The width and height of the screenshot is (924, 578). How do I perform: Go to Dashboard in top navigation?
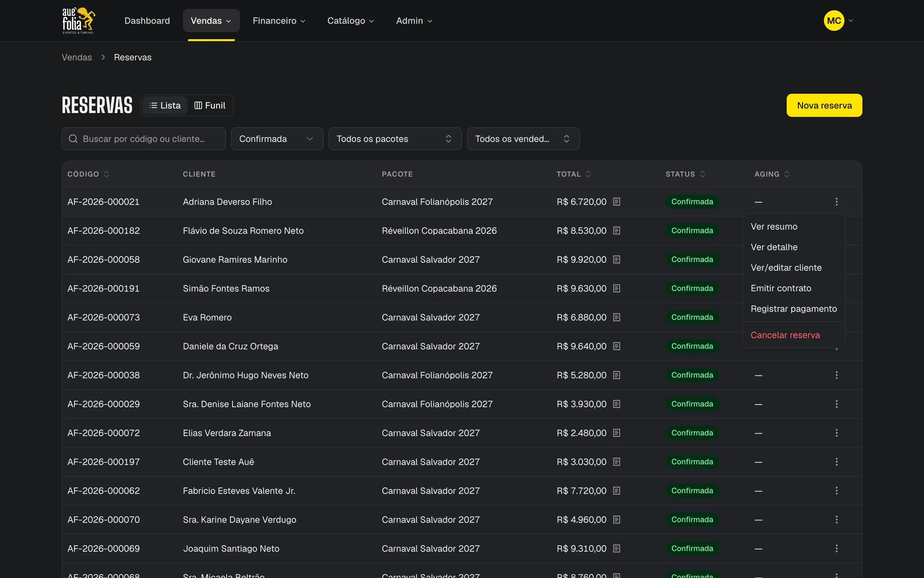pyautogui.click(x=147, y=21)
